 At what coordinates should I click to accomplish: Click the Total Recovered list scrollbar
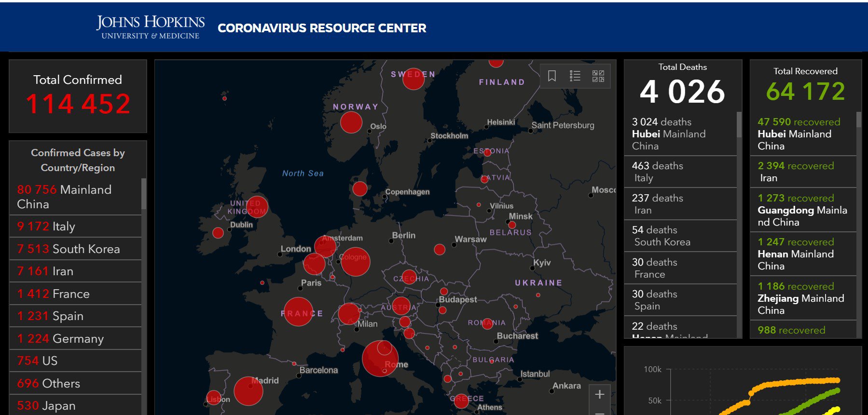pos(859,120)
